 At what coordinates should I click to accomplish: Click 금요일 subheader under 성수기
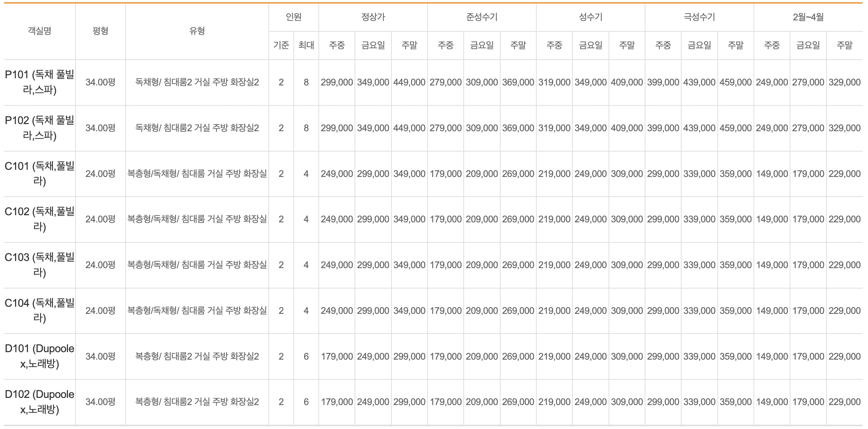point(590,45)
